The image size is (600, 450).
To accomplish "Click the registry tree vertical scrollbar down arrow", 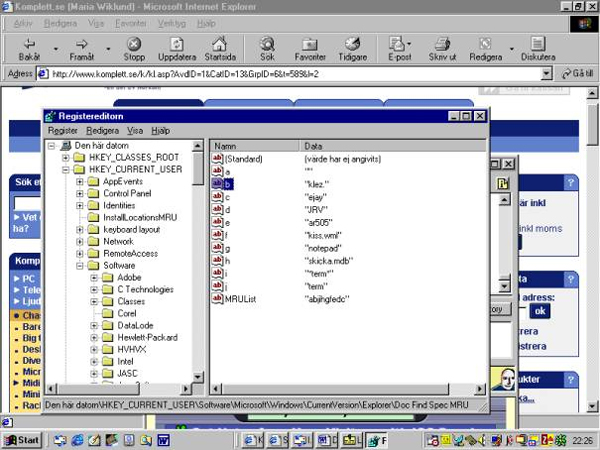I will coord(197,377).
